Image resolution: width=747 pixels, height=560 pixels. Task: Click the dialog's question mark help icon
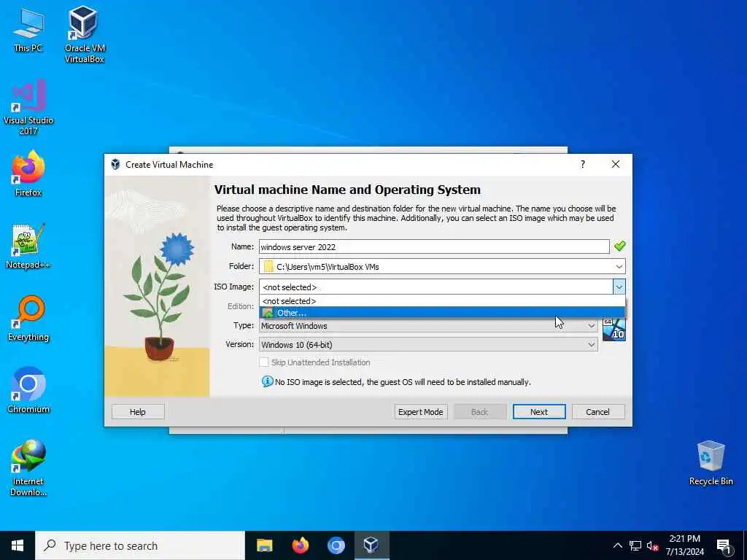(x=582, y=164)
